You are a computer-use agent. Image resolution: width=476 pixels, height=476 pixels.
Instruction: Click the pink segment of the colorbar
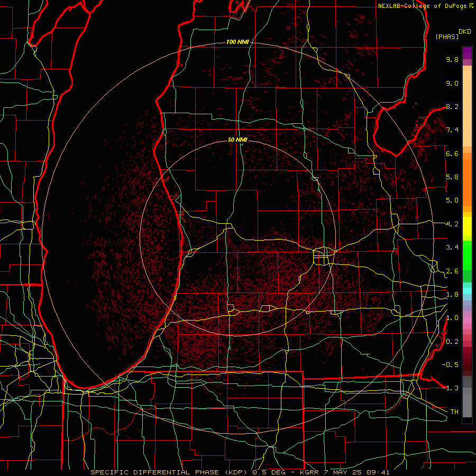point(467,321)
